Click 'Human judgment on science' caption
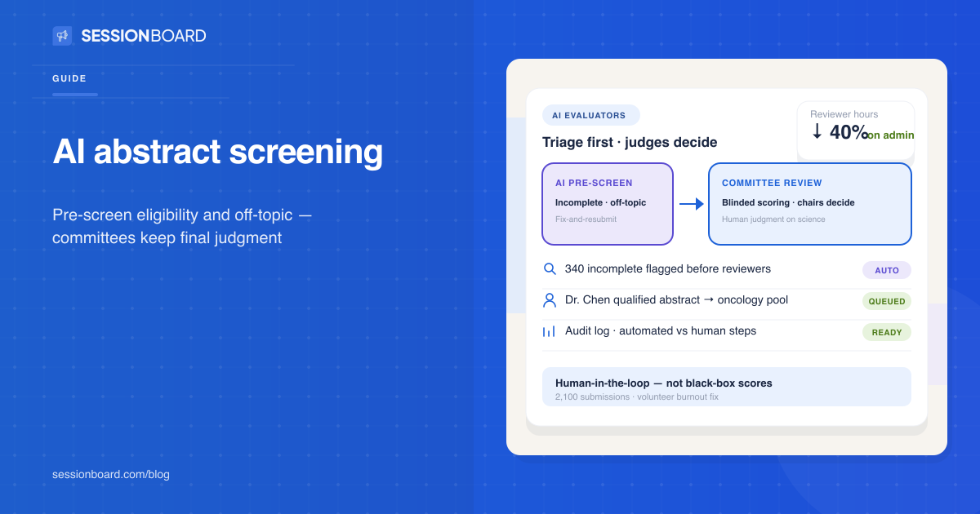Viewport: 980px width, 514px height. point(773,219)
